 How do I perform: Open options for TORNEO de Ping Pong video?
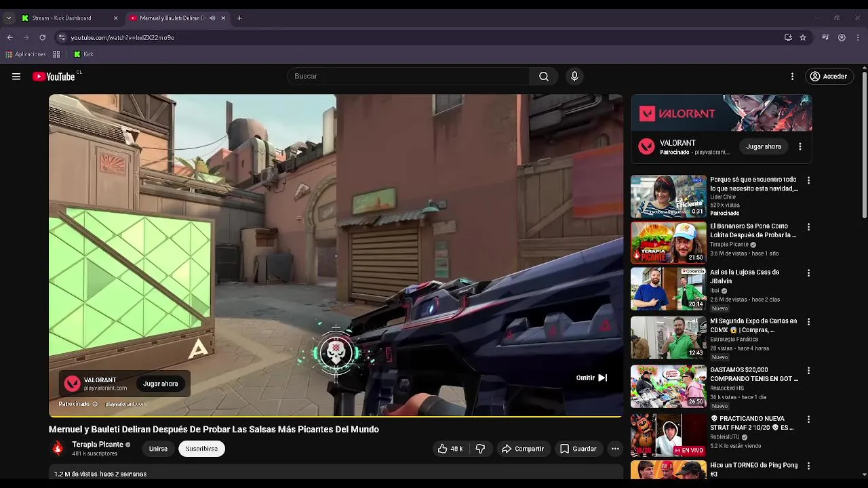coord(808,466)
